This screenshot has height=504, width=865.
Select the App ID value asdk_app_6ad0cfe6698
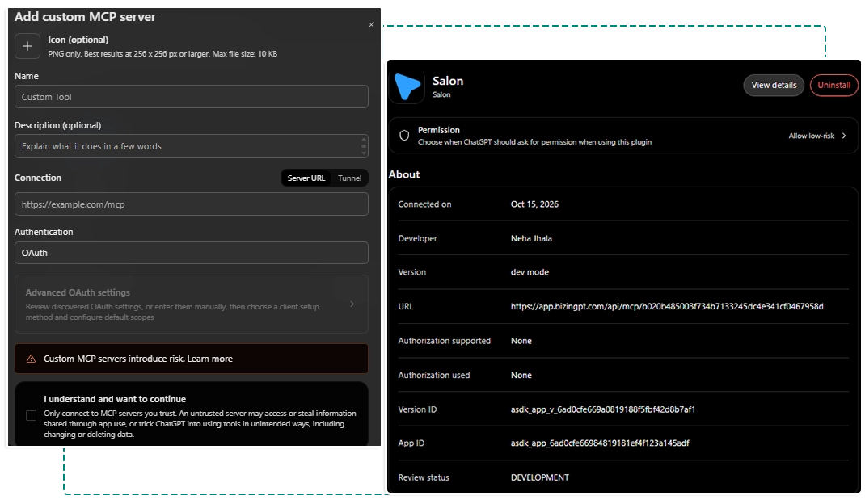(x=600, y=443)
